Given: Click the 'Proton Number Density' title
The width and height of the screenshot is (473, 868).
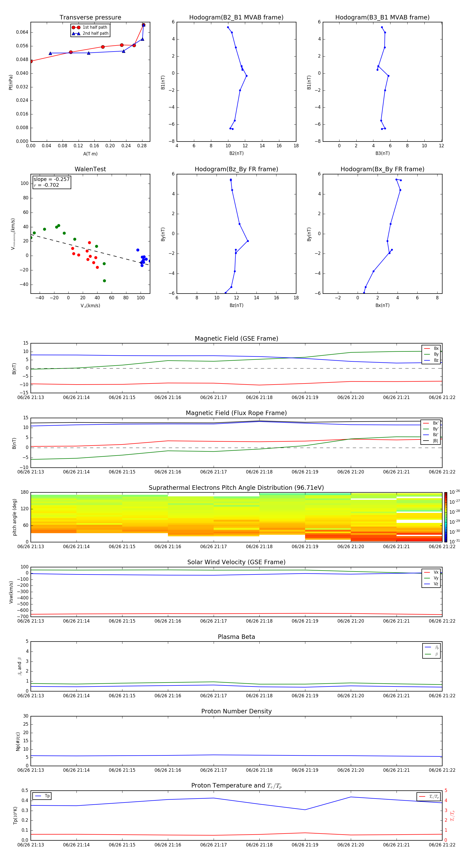Looking at the screenshot, I should tap(236, 711).
